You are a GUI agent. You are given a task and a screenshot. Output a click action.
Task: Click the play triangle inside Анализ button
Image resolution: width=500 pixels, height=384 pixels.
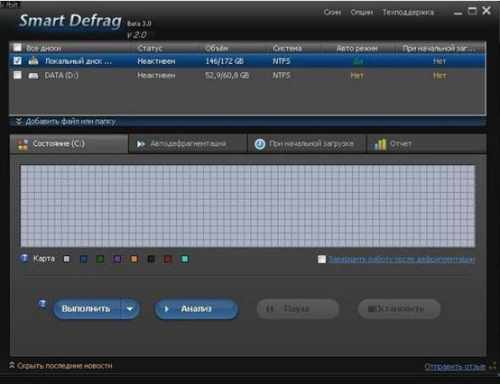tap(167, 309)
